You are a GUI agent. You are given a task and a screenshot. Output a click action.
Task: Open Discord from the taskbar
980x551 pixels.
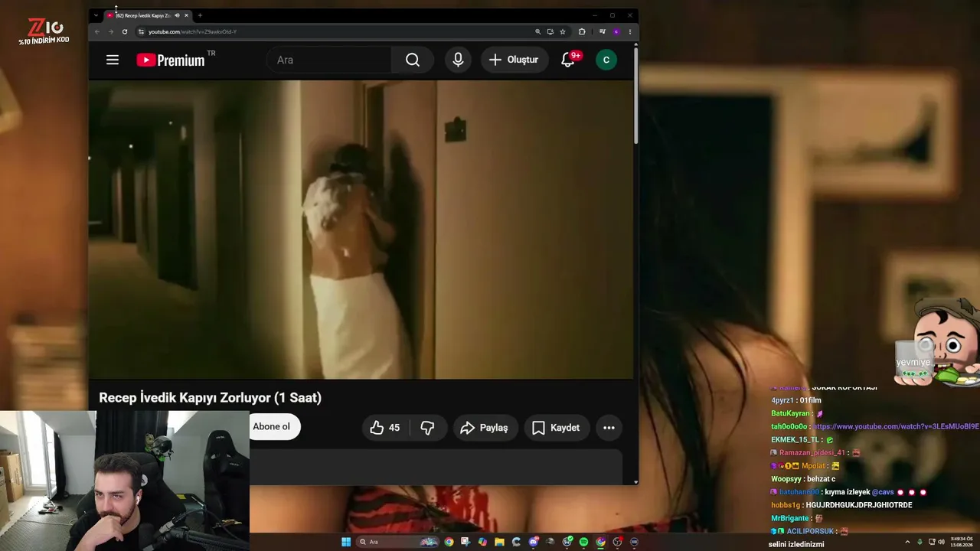click(533, 542)
